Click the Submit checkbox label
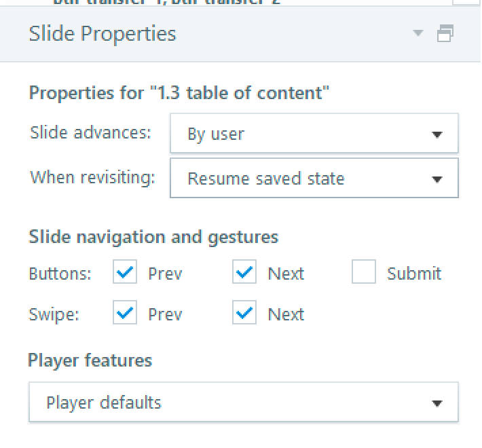The width and height of the screenshot is (482, 448). tap(414, 274)
